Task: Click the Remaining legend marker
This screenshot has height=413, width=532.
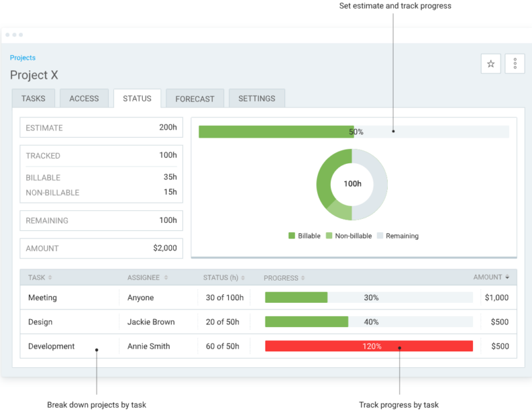Action: click(381, 235)
